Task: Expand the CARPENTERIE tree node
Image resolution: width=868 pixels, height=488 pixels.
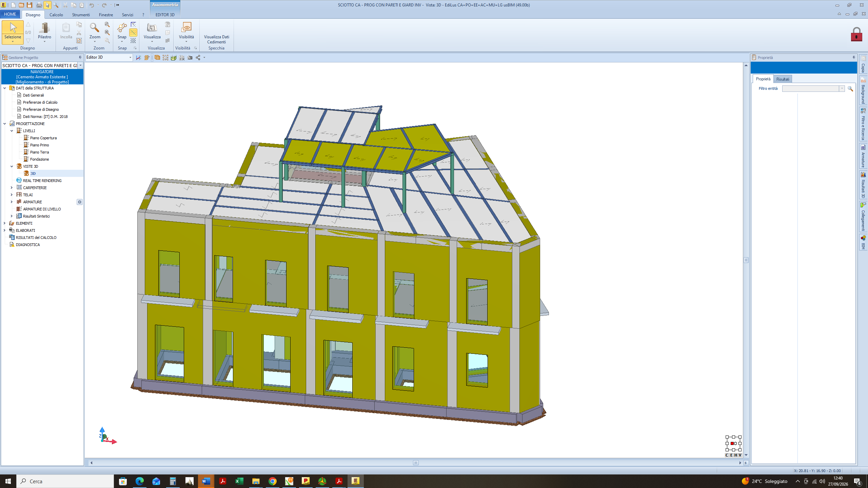Action: 12,188
